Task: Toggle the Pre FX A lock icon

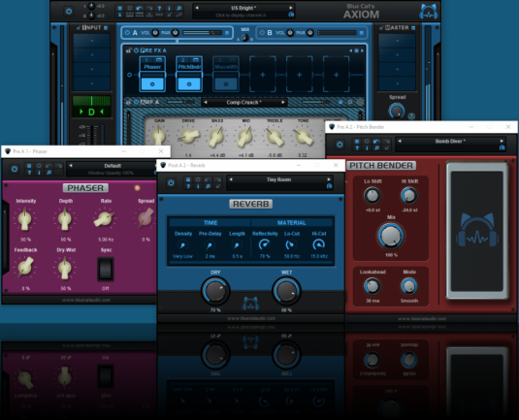Action: (129, 50)
